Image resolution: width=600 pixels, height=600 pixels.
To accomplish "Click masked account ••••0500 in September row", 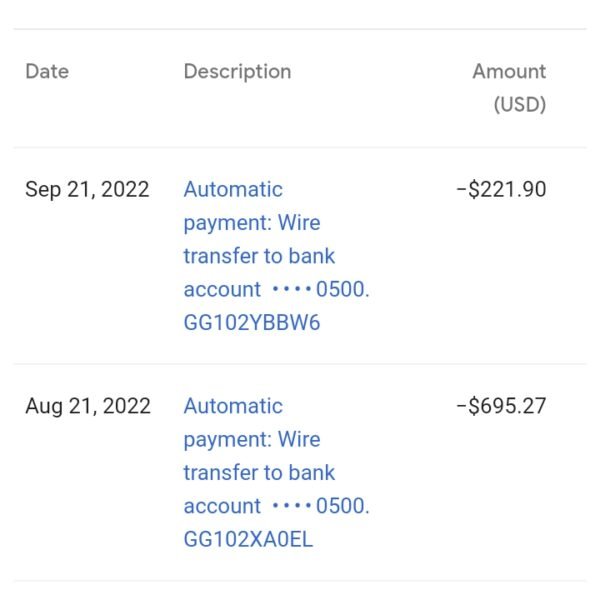I will click(x=321, y=289).
